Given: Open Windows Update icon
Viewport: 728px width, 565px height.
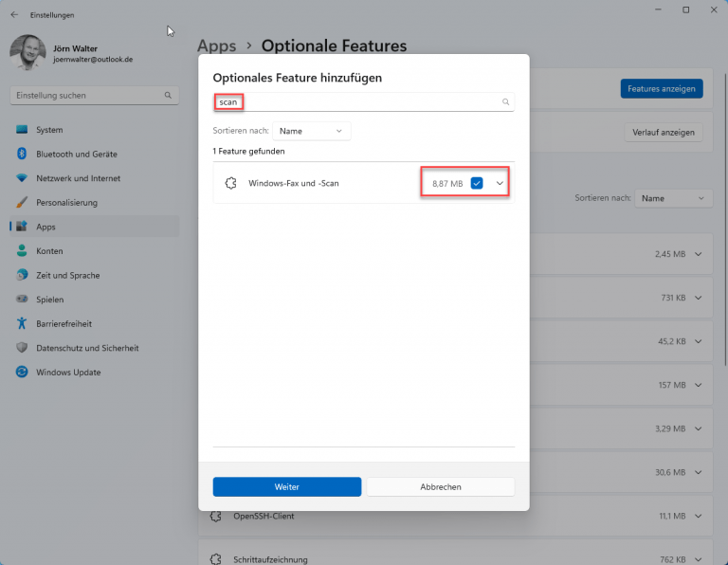Looking at the screenshot, I should [x=22, y=372].
